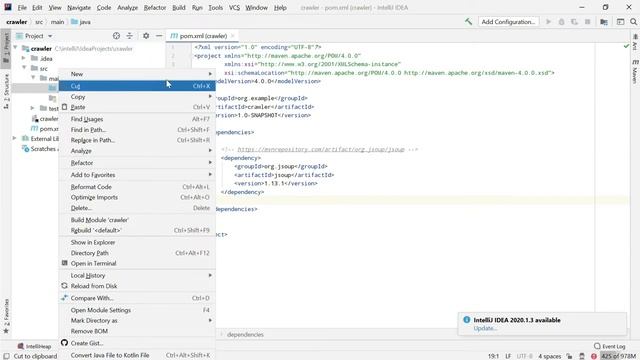
Task: Open the Maven tool window stripe
Action: pyautogui.click(x=635, y=72)
